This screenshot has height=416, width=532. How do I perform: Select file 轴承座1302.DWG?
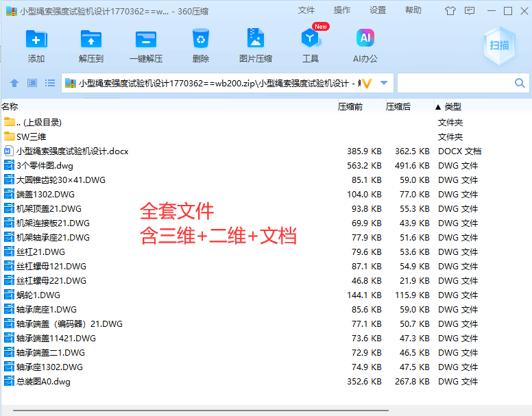[49, 367]
